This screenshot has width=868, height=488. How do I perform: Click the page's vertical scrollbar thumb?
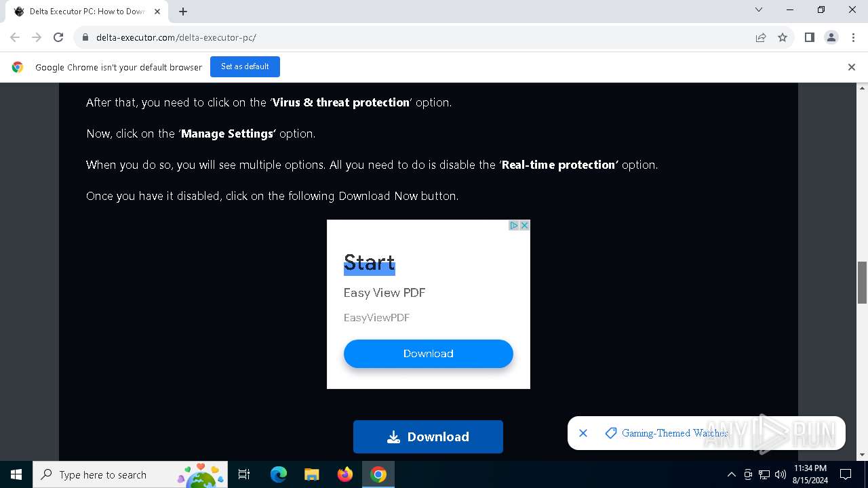click(863, 282)
